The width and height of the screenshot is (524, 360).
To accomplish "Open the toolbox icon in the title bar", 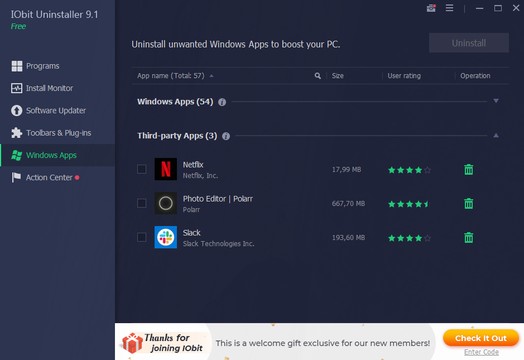I will click(431, 8).
